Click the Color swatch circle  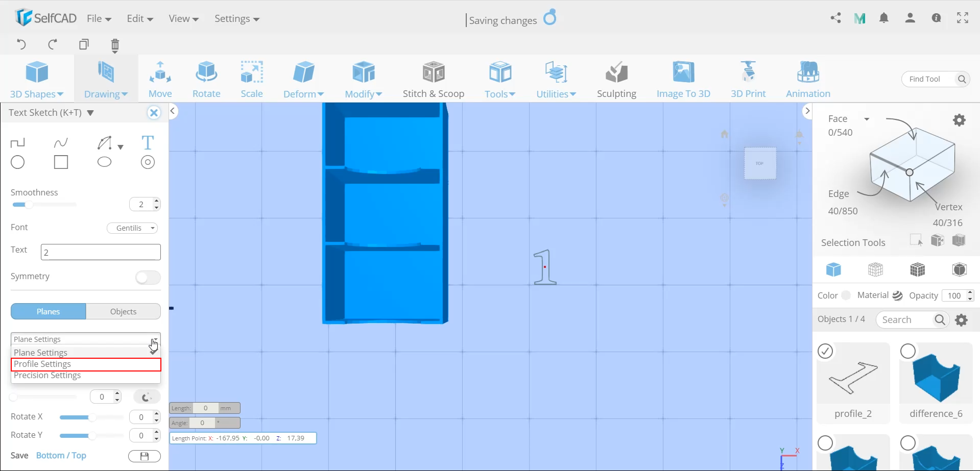click(x=846, y=295)
